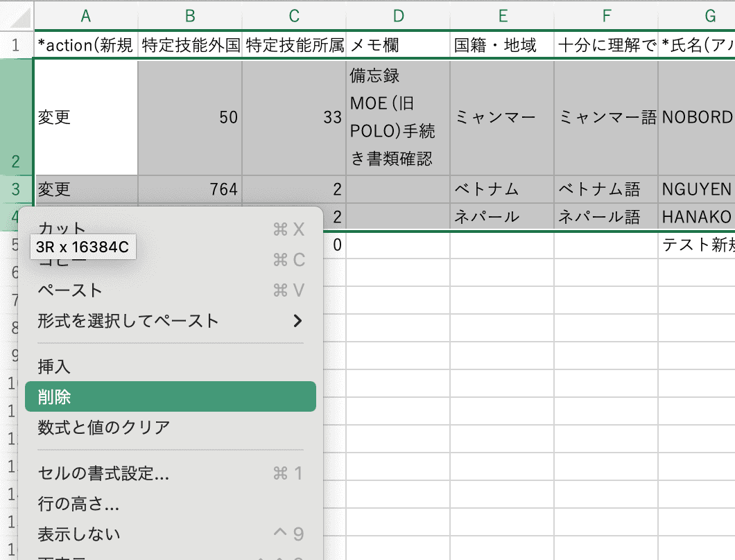Select the memo cell mentioning MOE (旧POLO)
This screenshot has height=560, width=735.
[397, 118]
